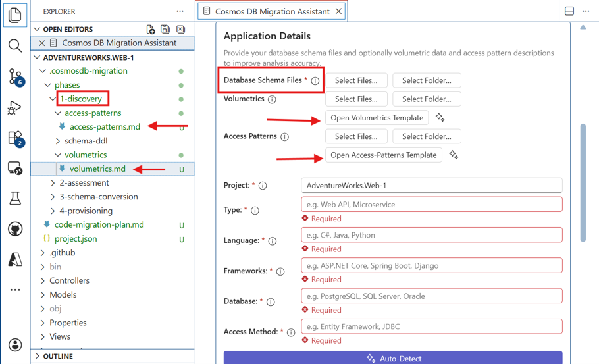Show info icon next to Project field

263,186
